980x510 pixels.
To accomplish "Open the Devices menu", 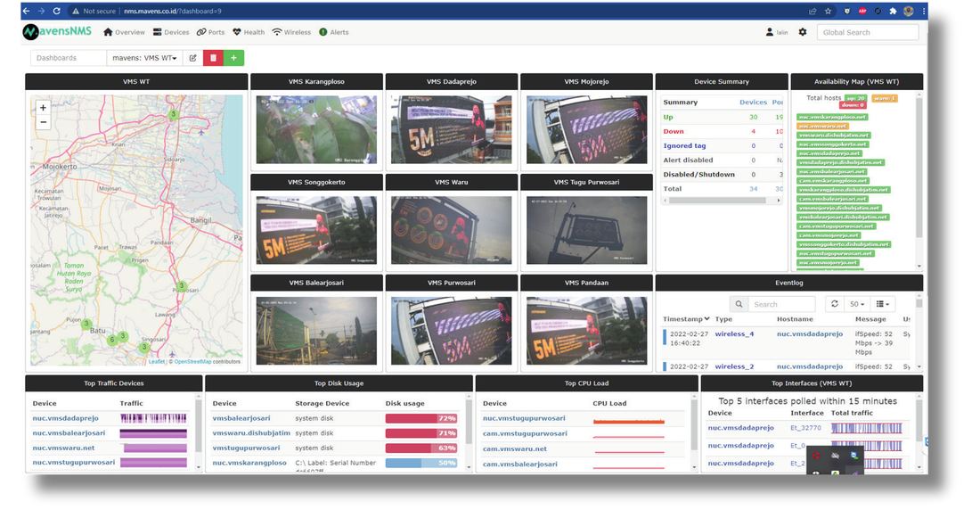I will 171,32.
